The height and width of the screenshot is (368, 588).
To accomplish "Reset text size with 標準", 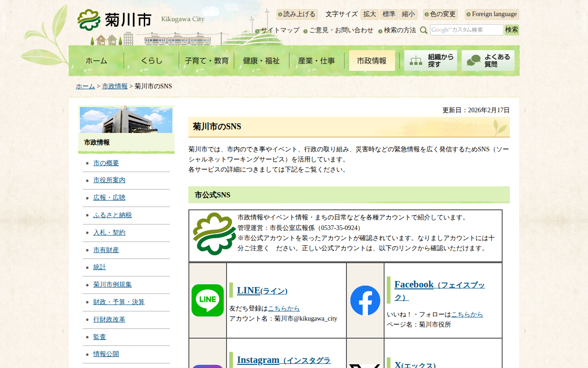I will 389,14.
